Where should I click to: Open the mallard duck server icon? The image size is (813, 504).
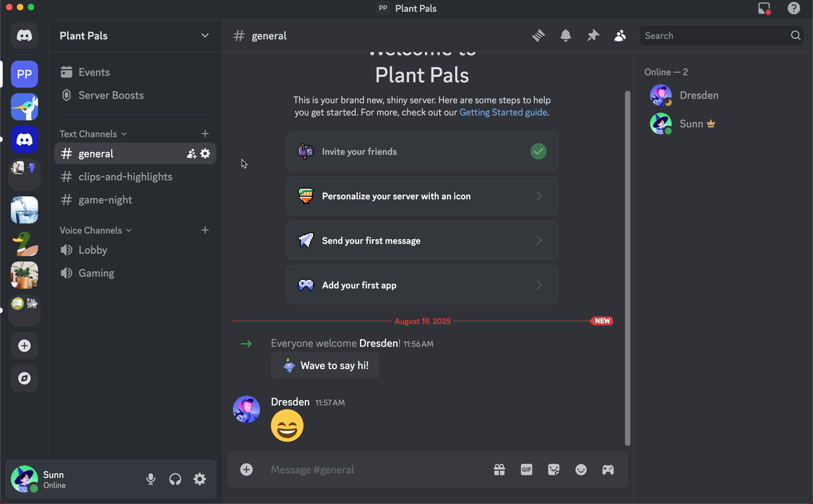pyautogui.click(x=25, y=243)
